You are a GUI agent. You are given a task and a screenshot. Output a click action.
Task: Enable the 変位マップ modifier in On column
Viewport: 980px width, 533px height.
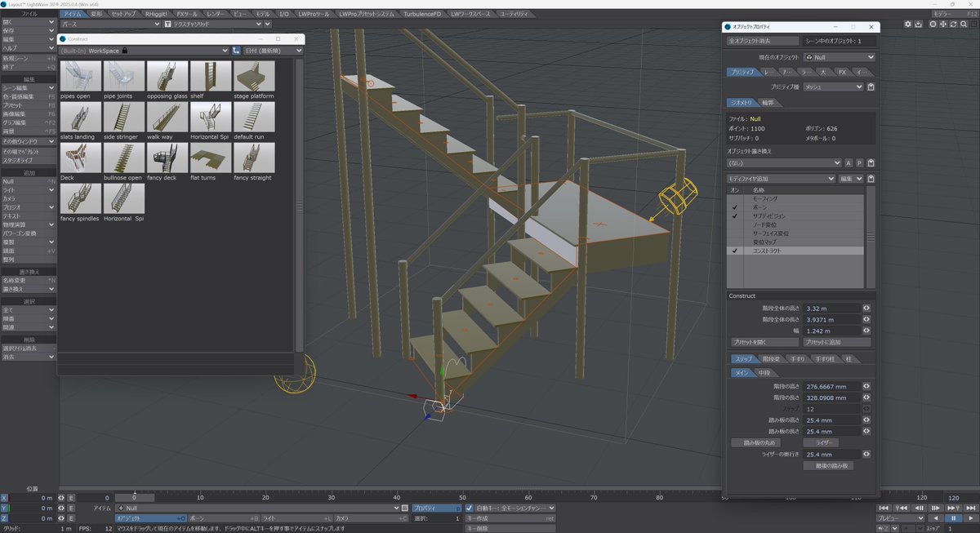(734, 242)
